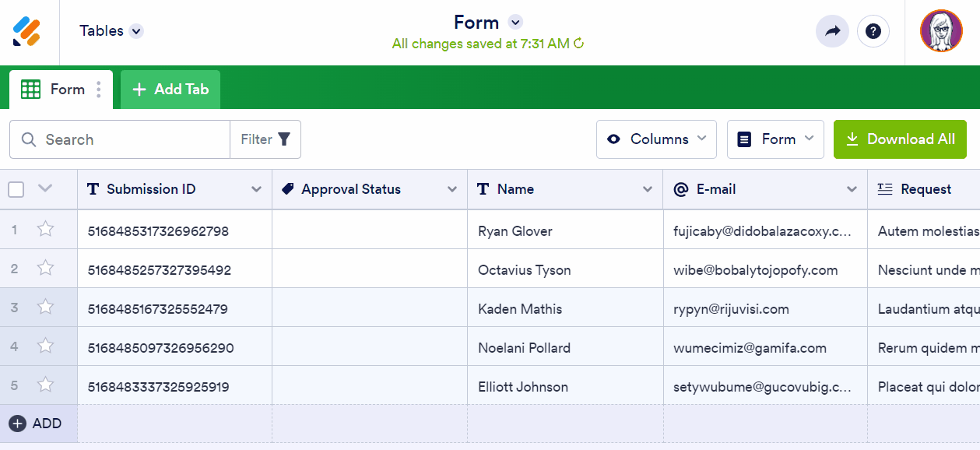Click the share arrow icon
The width and height of the screenshot is (980, 450).
832,31
